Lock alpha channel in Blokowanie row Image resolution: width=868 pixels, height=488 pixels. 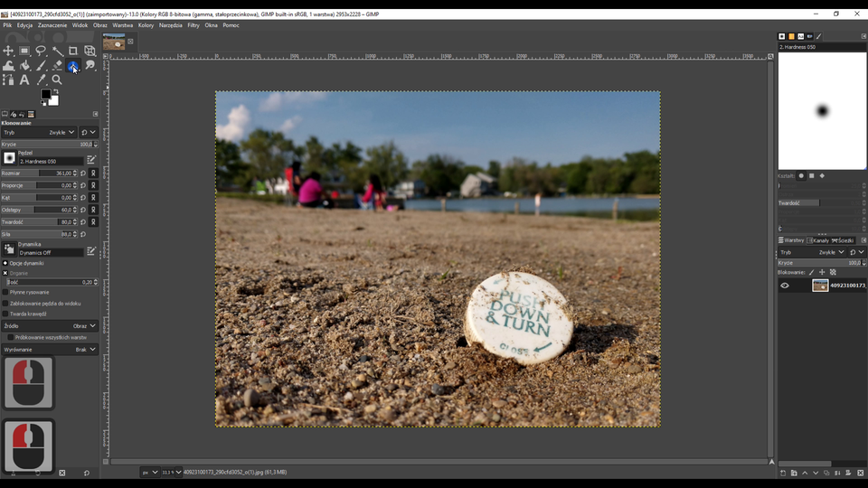coord(833,272)
